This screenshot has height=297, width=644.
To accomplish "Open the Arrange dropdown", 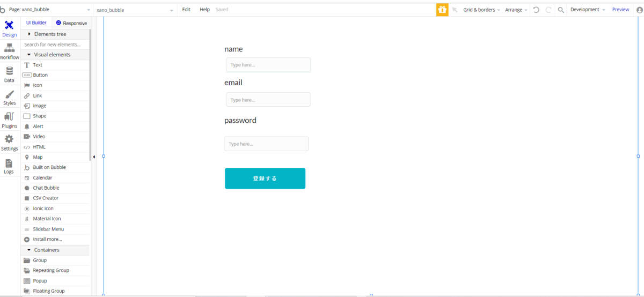I will 516,10.
